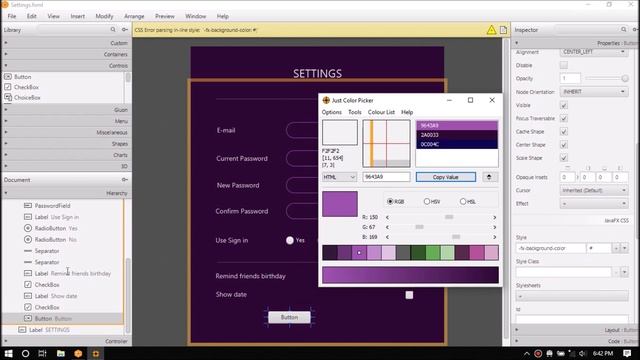The height and width of the screenshot is (360, 640).
Task: Show hidden system tray icons
Action: [527, 353]
